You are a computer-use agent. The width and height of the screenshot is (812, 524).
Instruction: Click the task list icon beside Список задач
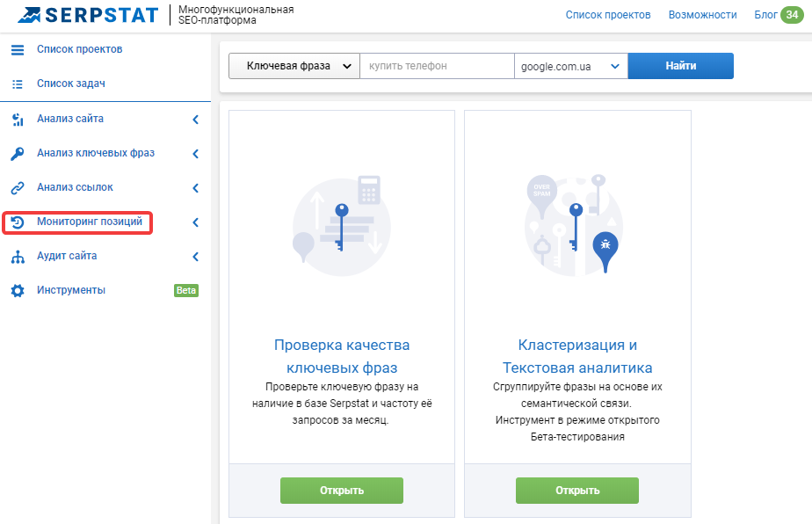pos(18,84)
